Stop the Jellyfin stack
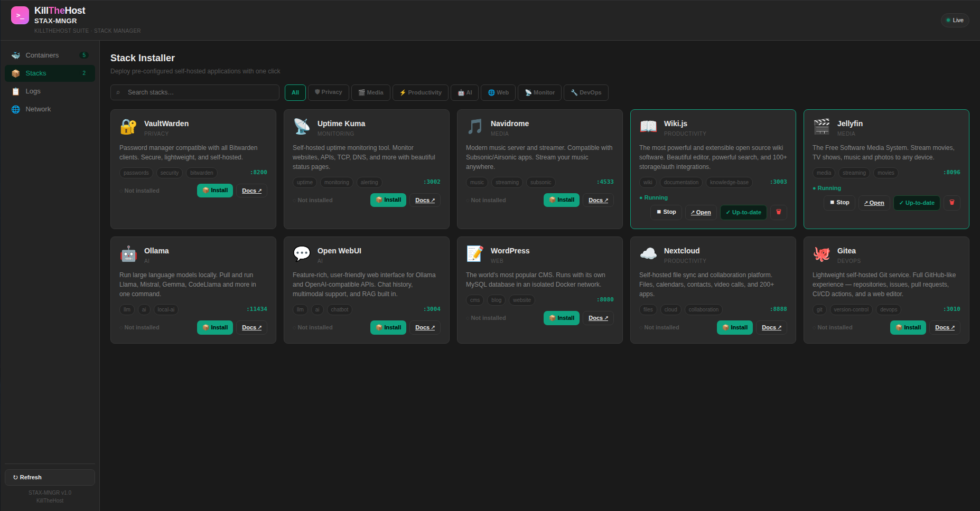The width and height of the screenshot is (980, 511). pyautogui.click(x=839, y=203)
